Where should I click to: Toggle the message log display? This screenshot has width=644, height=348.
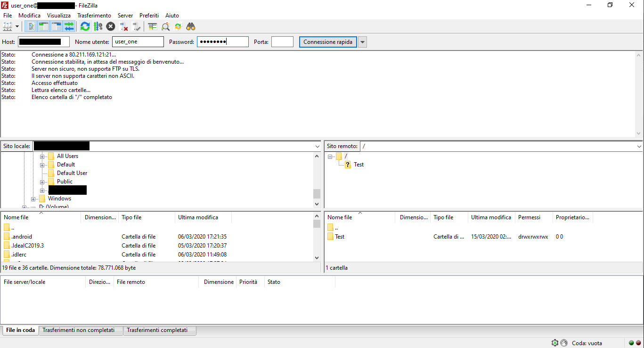[30, 26]
